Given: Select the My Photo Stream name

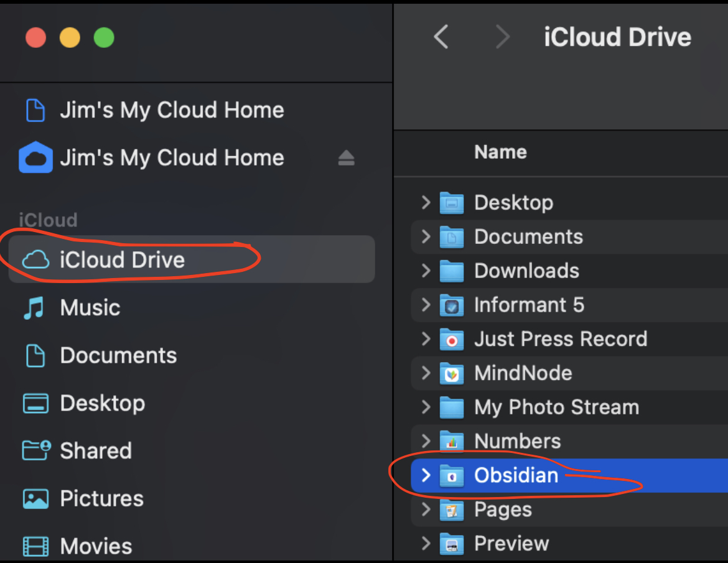Looking at the screenshot, I should (556, 407).
